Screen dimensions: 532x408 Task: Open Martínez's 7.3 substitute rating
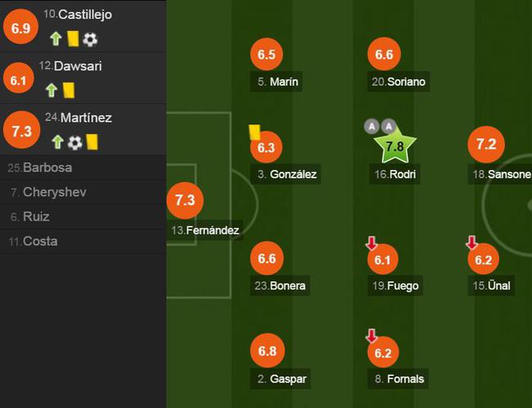tap(22, 130)
